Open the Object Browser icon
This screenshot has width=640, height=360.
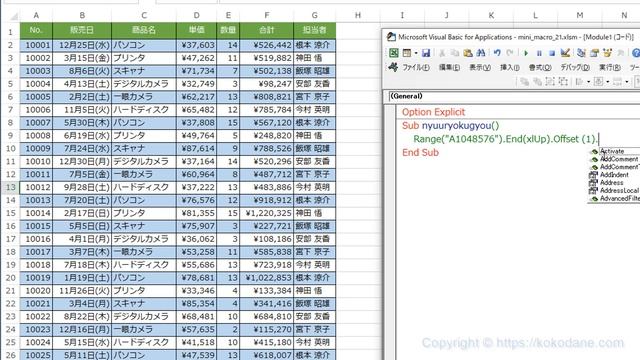[607, 53]
